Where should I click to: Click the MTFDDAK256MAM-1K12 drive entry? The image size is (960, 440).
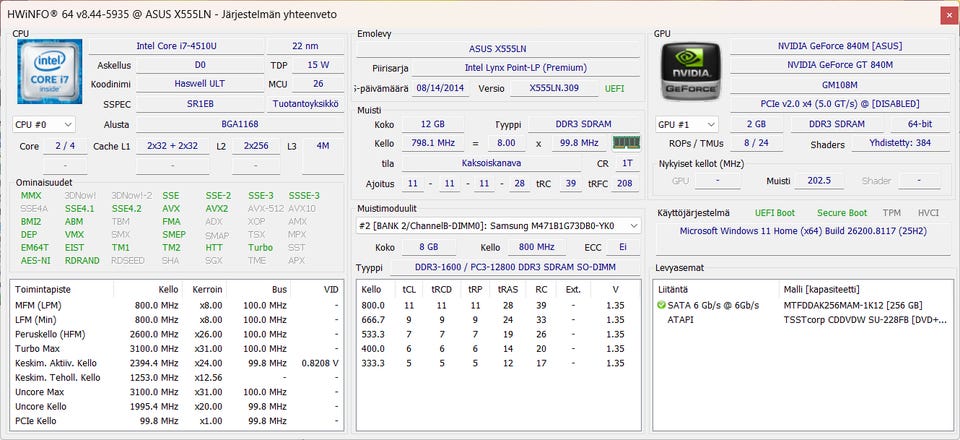pos(853,305)
